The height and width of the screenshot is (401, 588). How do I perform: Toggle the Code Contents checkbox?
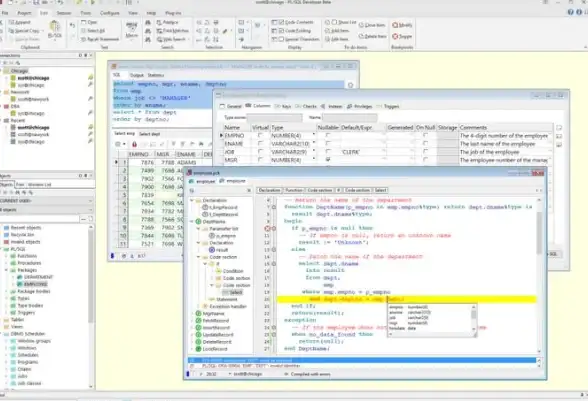(x=282, y=23)
